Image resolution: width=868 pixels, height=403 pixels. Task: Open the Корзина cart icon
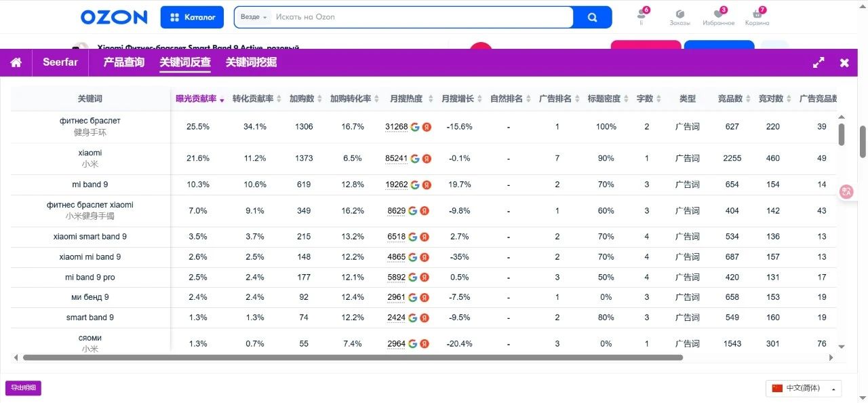pyautogui.click(x=757, y=17)
